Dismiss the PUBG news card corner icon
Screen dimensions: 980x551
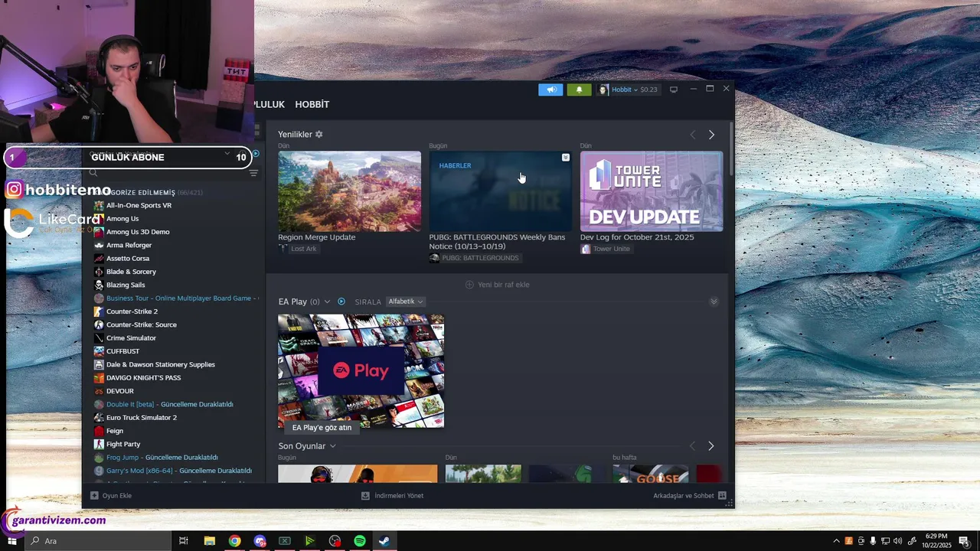point(566,158)
